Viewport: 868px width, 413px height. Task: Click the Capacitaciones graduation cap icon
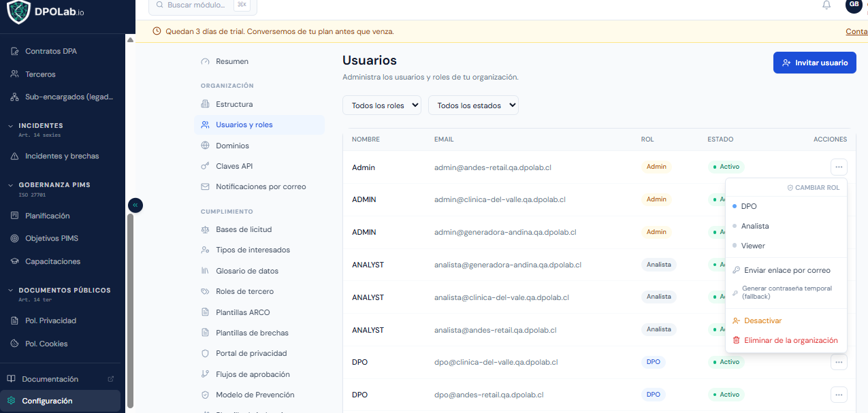click(15, 261)
